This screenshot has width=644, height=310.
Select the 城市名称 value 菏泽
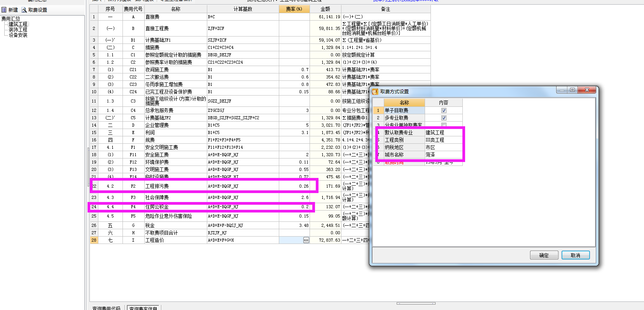tap(443, 155)
